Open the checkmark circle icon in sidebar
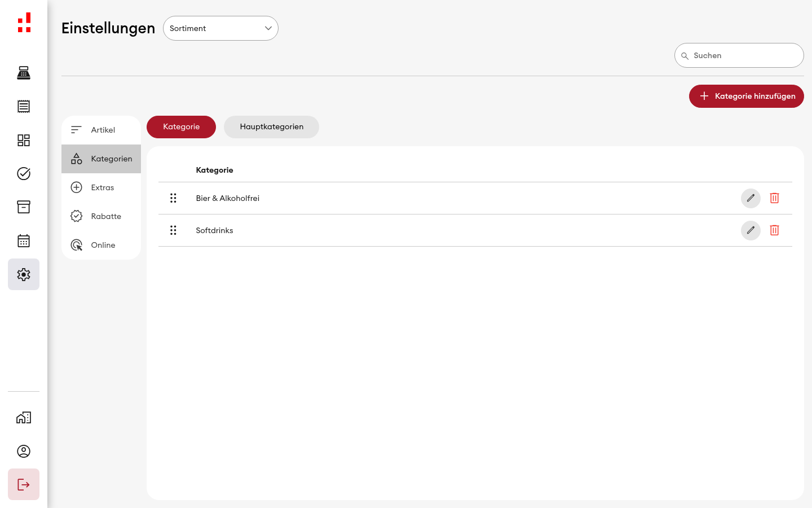 (x=24, y=173)
